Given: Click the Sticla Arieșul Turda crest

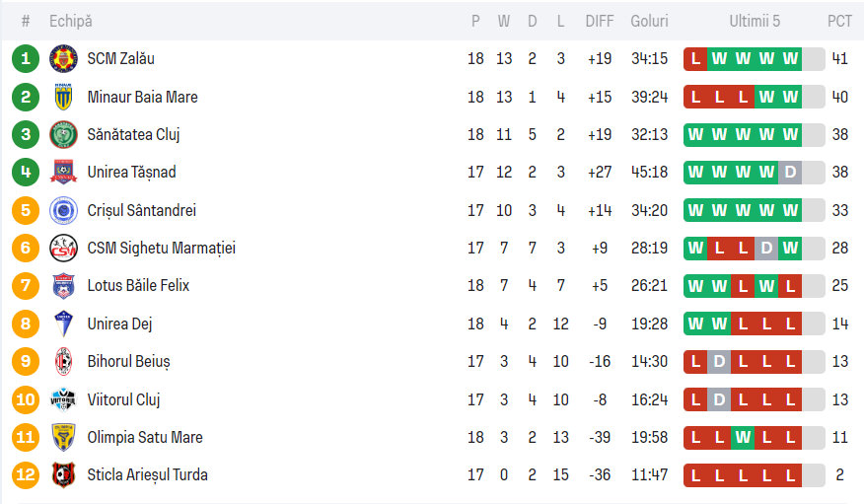Looking at the screenshot, I should [63, 475].
